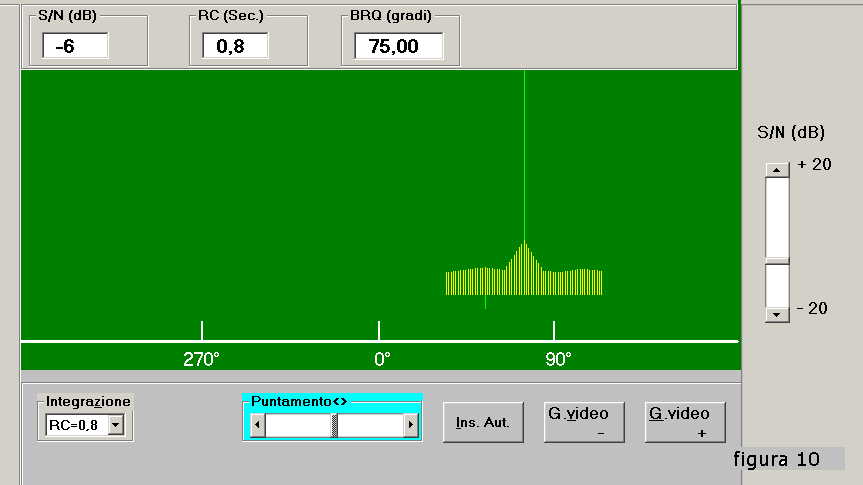Viewport: 863px width, 485px height.
Task: Click the BRQ (gradi) field showing 75,00
Action: click(x=399, y=46)
